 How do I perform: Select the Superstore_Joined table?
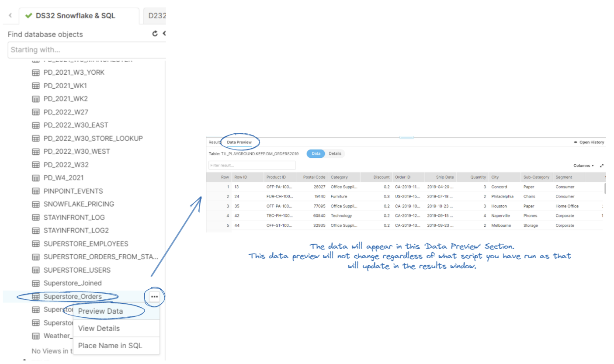click(x=73, y=283)
